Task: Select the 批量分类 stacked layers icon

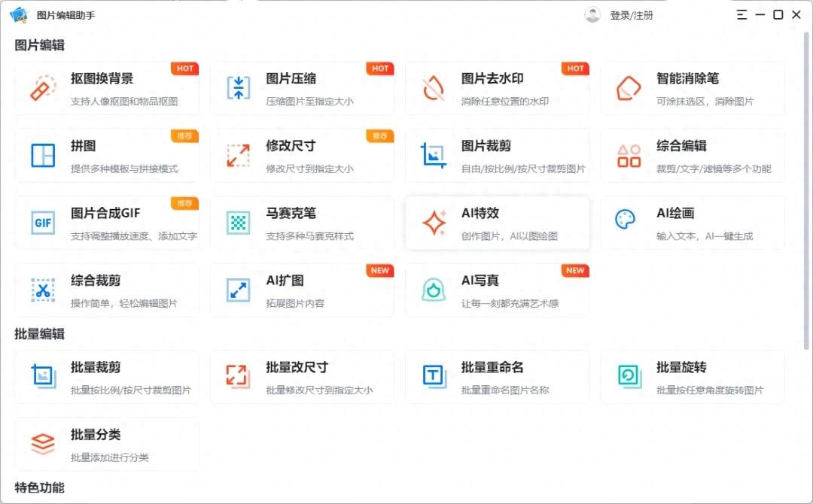Action: point(43,443)
